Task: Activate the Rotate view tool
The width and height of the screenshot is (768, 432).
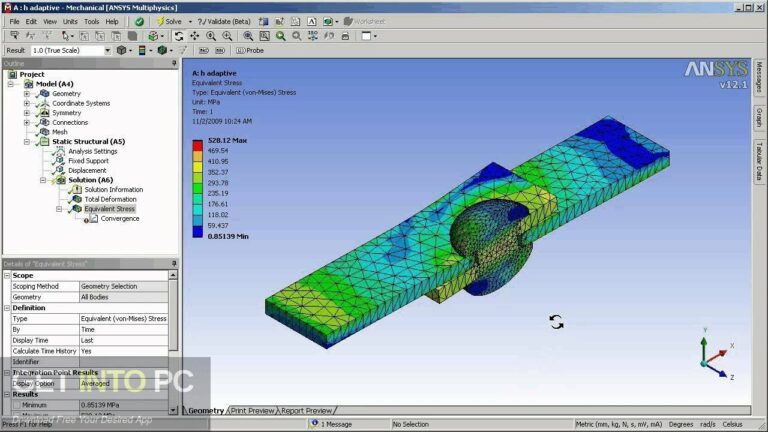Action: (179, 36)
